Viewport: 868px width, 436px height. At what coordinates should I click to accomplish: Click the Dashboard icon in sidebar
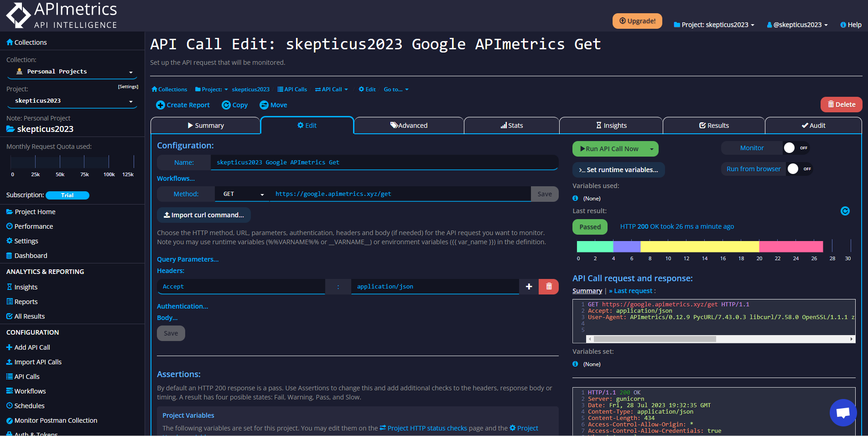point(10,256)
